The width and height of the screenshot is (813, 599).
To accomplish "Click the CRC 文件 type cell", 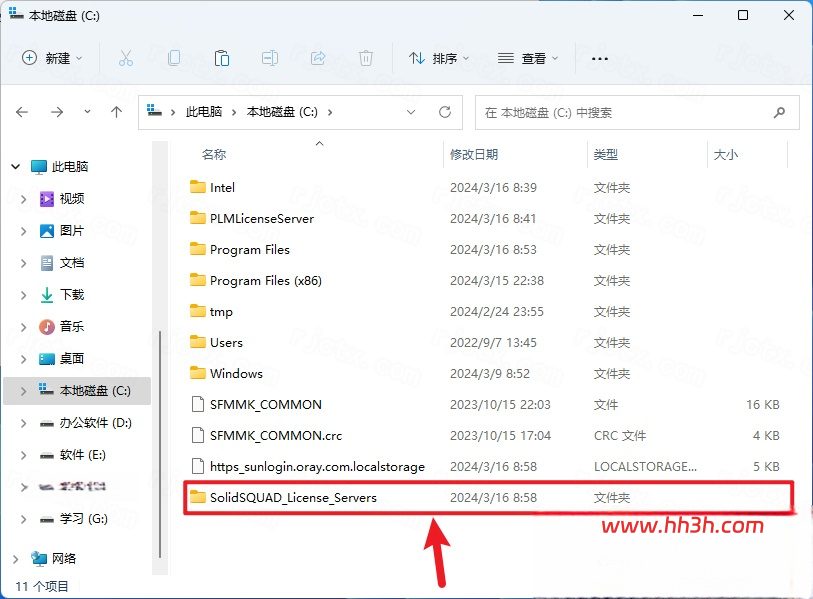I will coord(620,436).
